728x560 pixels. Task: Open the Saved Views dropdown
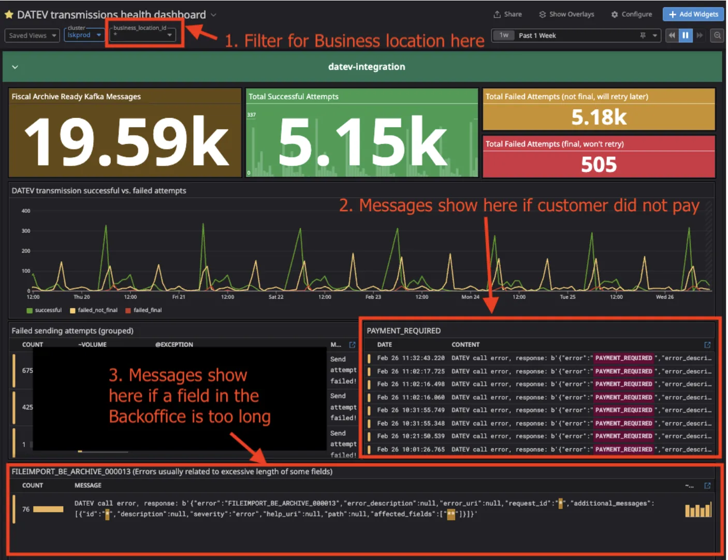point(32,35)
